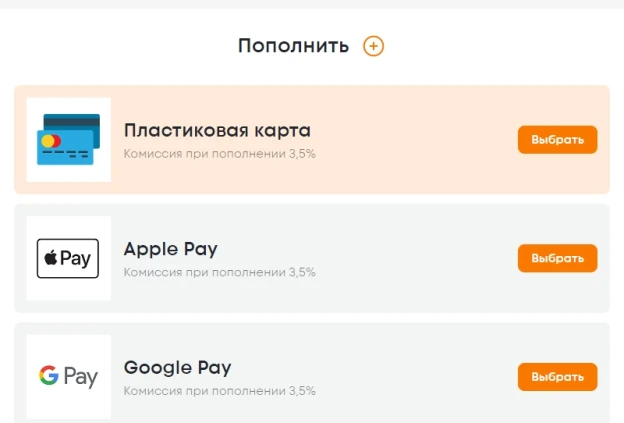
Task: Click commission text under Пластиковая карта
Action: tap(220, 154)
